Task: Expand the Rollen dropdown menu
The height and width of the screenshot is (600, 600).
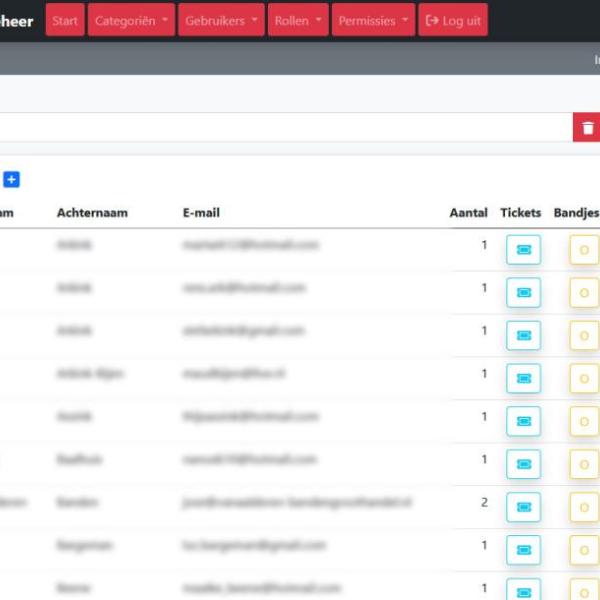Action: (298, 21)
